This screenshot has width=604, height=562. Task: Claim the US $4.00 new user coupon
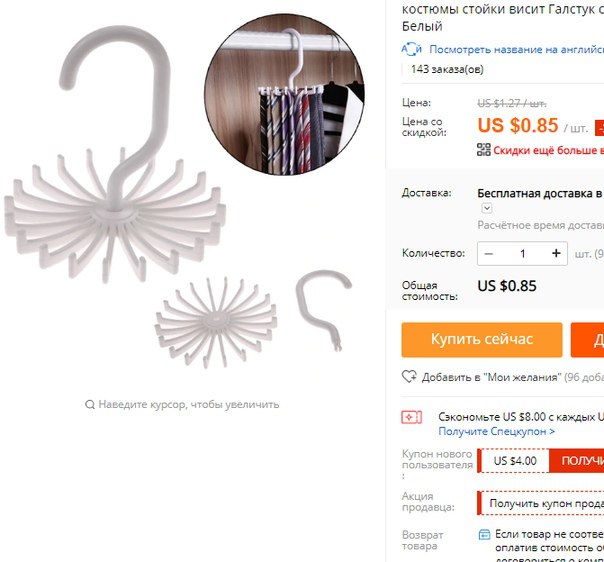tap(576, 461)
